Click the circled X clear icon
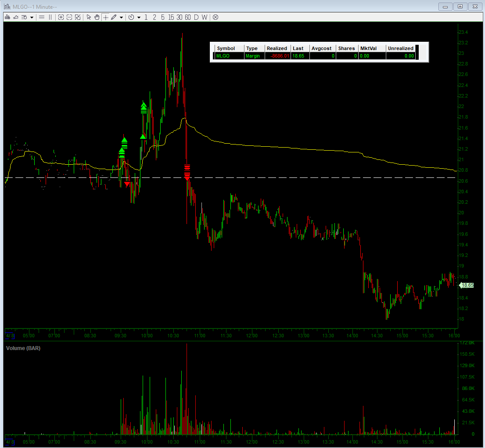485x448 pixels. (216, 17)
